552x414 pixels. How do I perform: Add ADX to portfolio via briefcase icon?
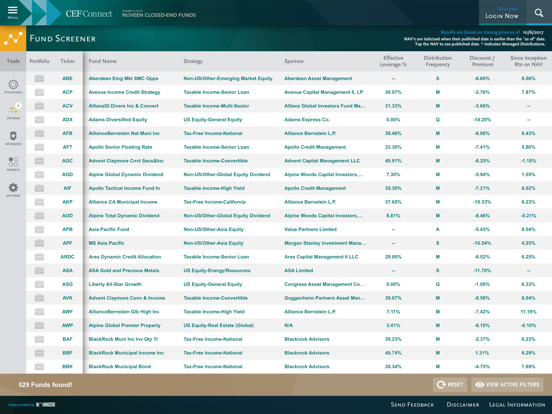pyautogui.click(x=39, y=119)
